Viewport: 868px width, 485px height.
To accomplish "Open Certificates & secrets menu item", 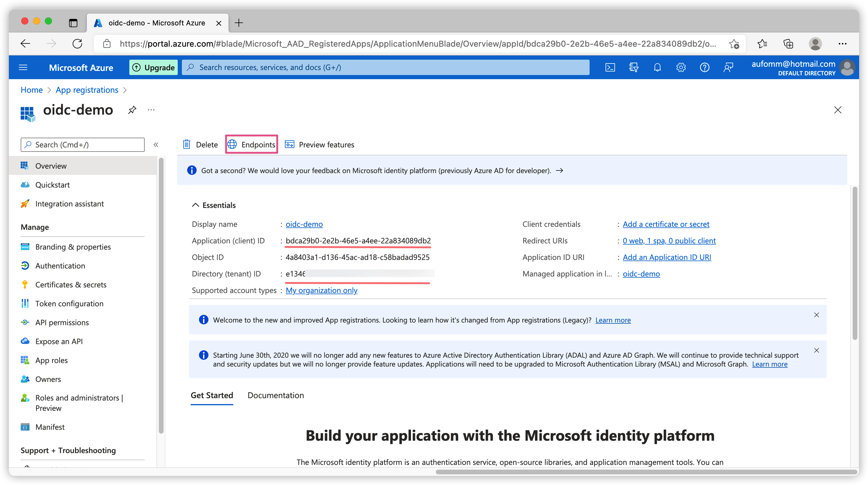I will 71,285.
